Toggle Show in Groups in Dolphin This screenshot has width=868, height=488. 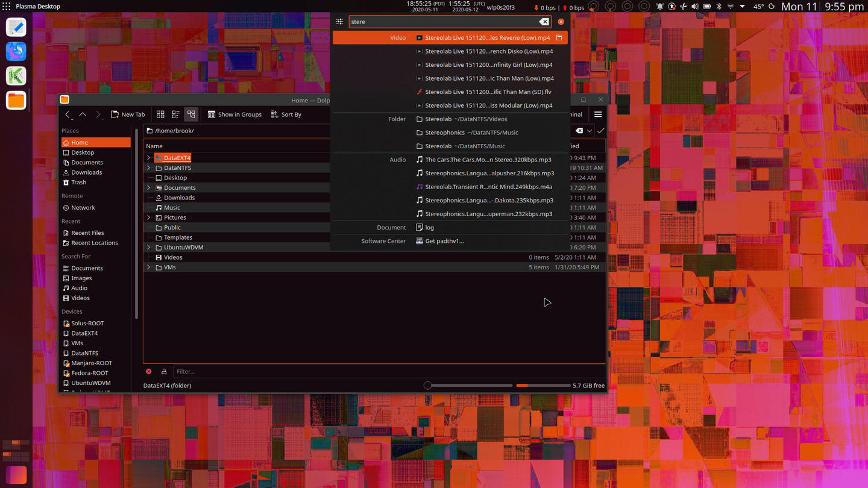[x=235, y=114]
